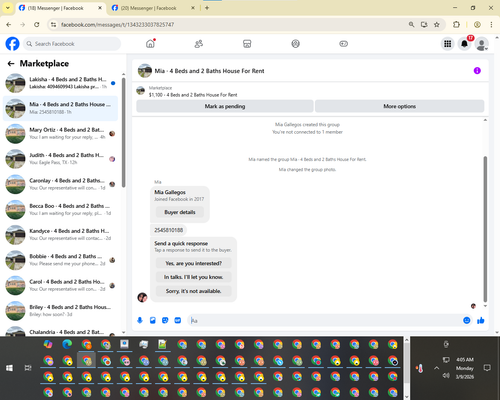Open conversation information icon
The image size is (500, 400).
[x=477, y=71]
